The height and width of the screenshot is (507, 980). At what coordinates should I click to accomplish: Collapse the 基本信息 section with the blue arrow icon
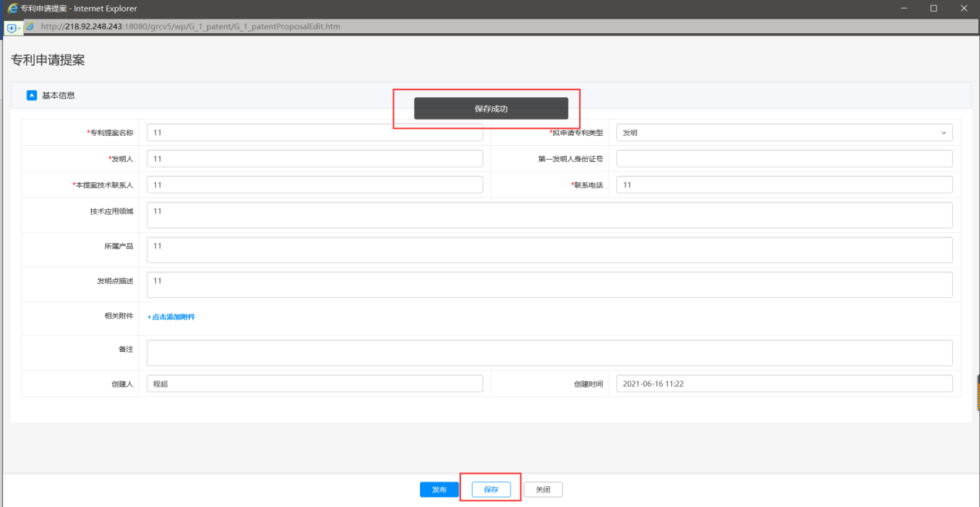click(32, 96)
